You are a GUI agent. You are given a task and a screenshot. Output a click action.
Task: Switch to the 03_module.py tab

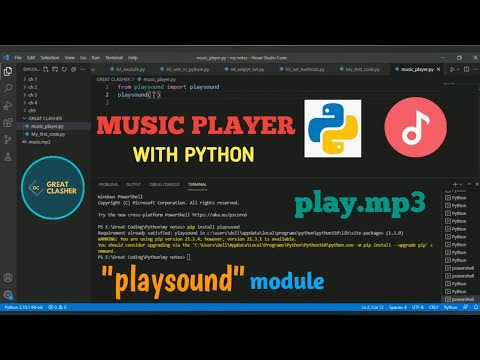(128, 69)
